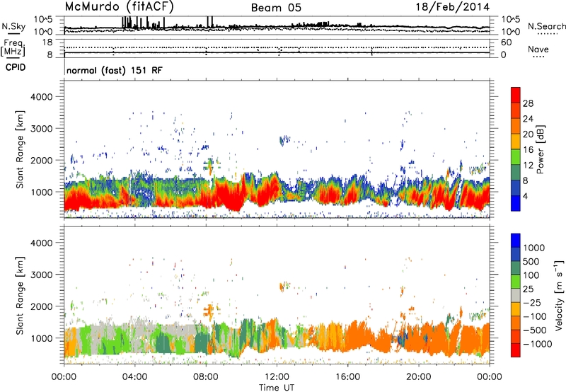Click the 3000 tick in Velocity panel

click(41, 275)
